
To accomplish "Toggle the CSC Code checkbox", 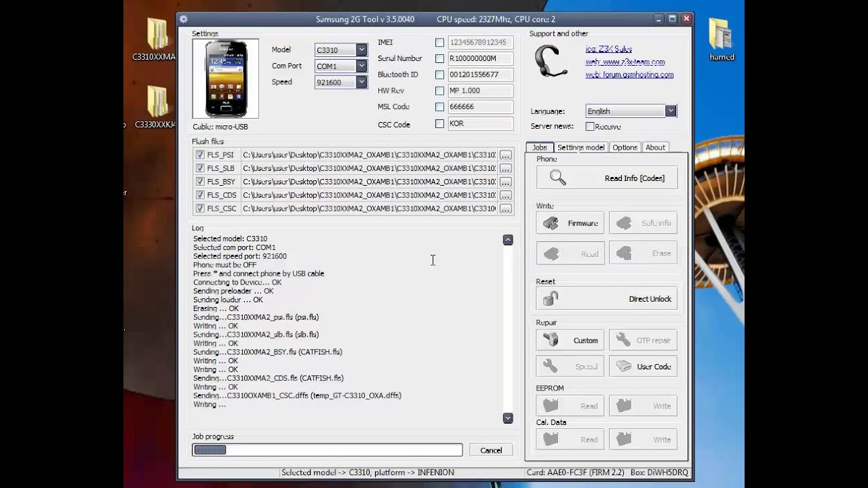I will click(440, 123).
